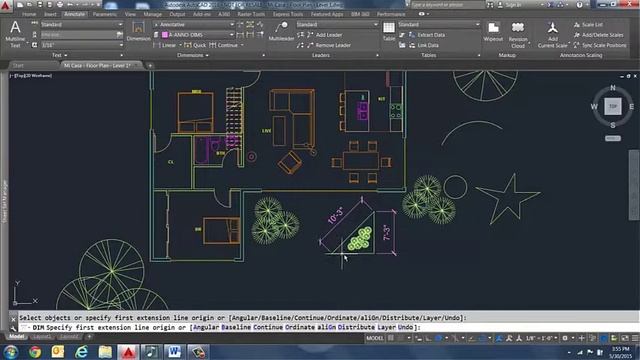The height and width of the screenshot is (360, 640).
Task: Open the Home ribbon tab
Action: 29,14
